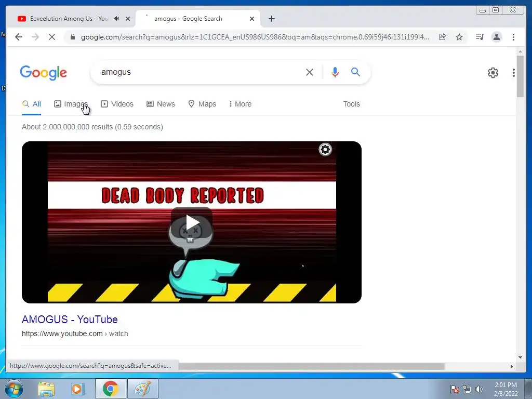The image size is (532, 399).
Task: Switch to Videos results
Action: pyautogui.click(x=117, y=104)
